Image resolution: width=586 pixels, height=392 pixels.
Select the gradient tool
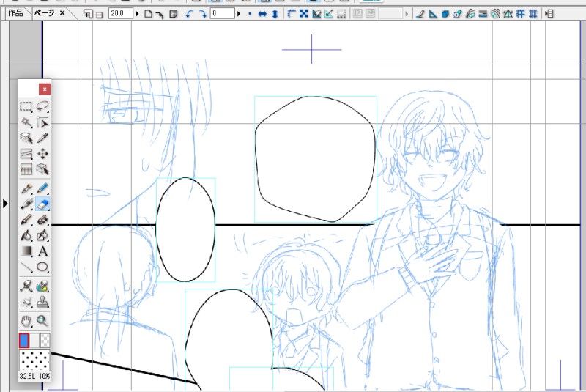[x=26, y=251]
